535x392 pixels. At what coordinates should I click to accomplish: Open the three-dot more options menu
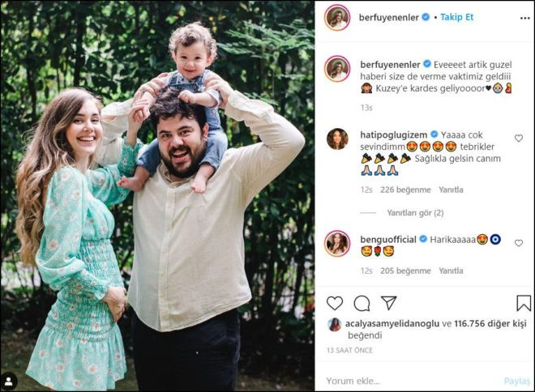coord(524,18)
